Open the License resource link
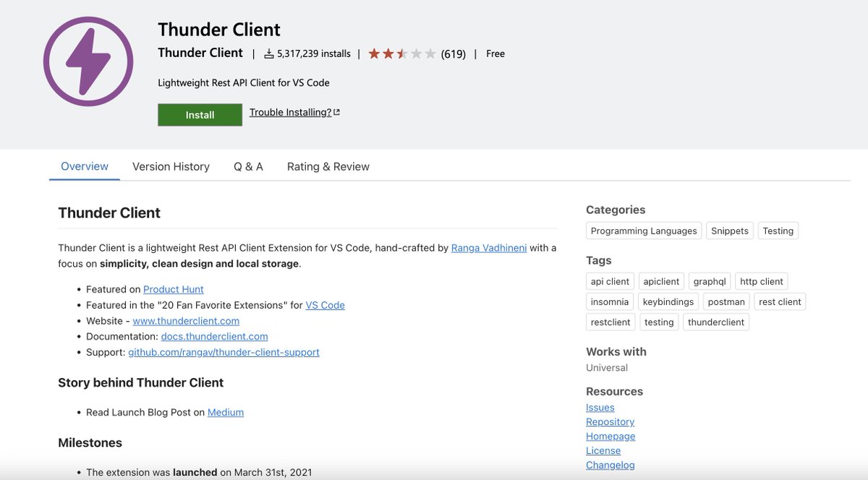Image resolution: width=868 pixels, height=480 pixels. tap(603, 451)
